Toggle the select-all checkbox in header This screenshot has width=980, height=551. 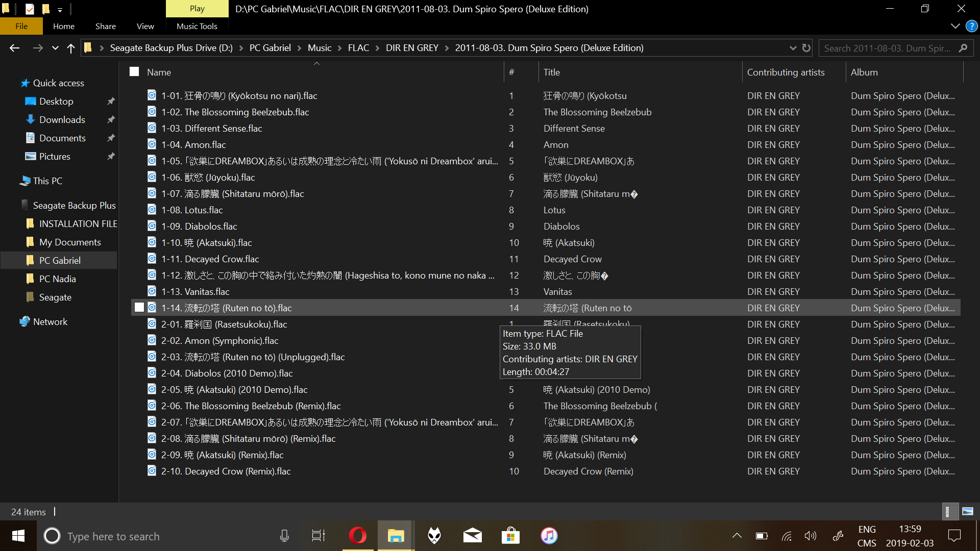click(x=134, y=72)
